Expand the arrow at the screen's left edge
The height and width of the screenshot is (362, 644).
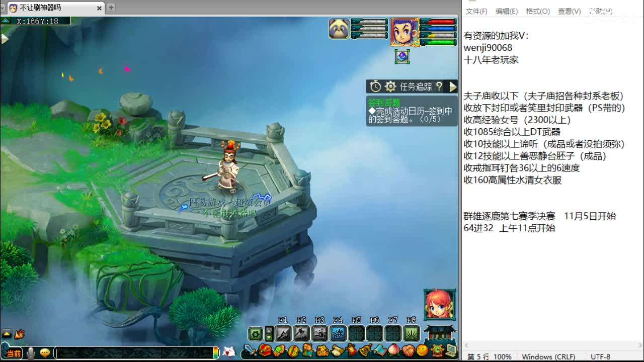5,39
